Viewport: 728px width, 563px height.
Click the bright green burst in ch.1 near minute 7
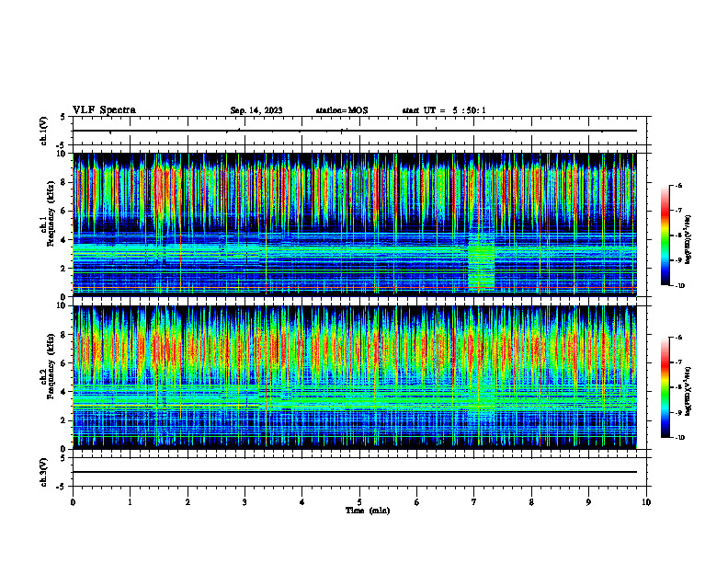coord(482,267)
